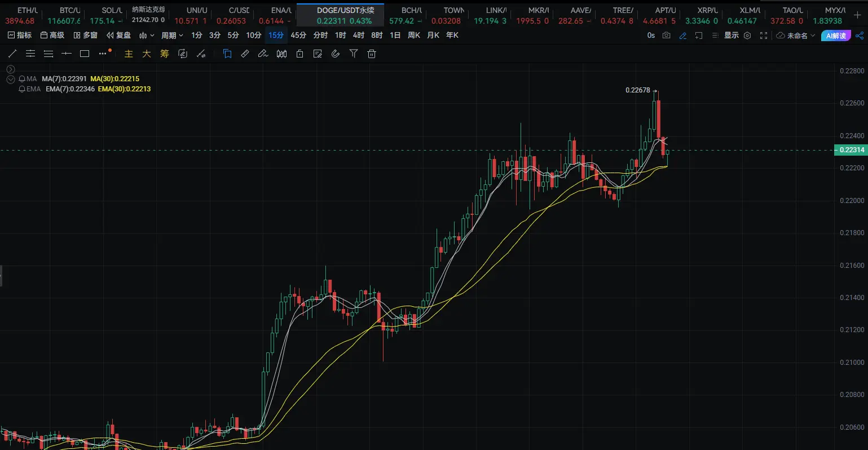Click the looped edit drawing icon
The image size is (868, 450).
183,54
